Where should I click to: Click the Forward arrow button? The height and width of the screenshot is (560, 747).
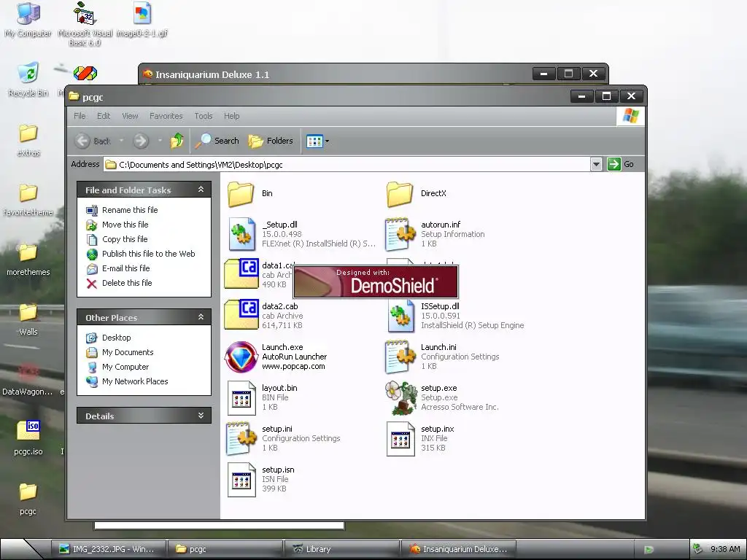[x=141, y=141]
